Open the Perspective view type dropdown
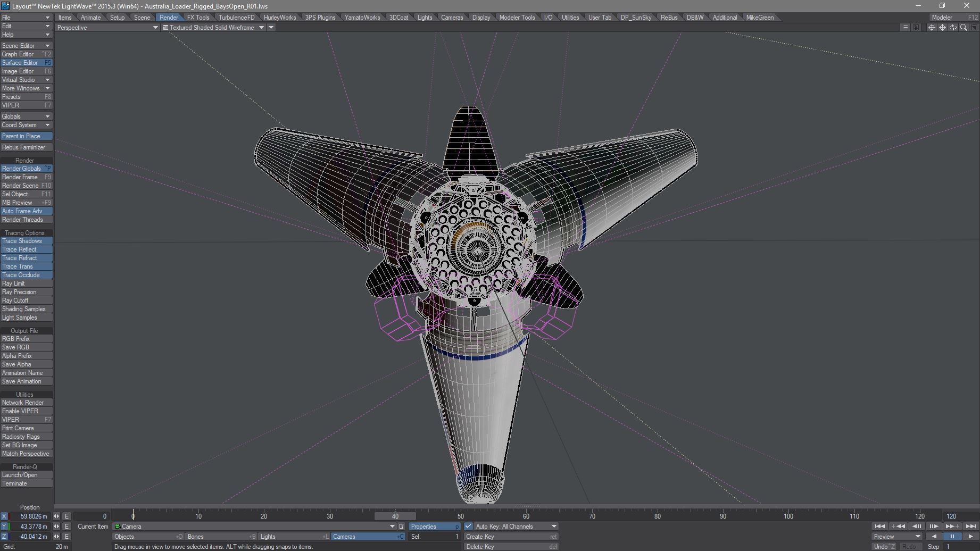This screenshot has height=551, width=980. pos(107,28)
